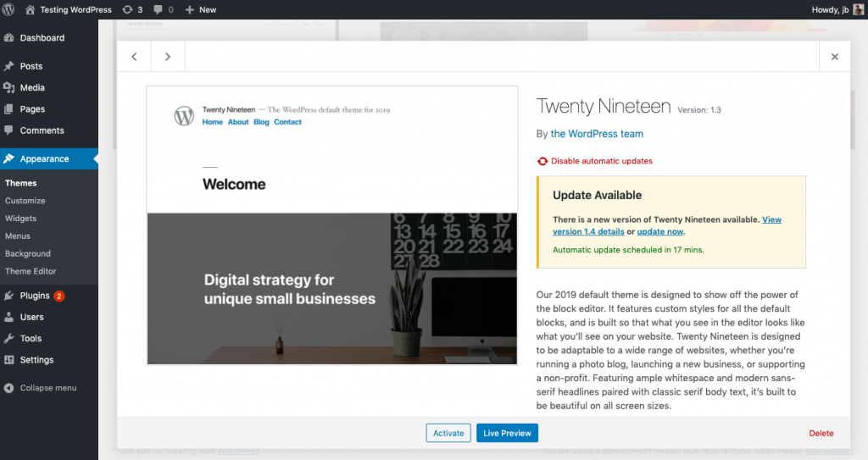Click the plus New icon
This screenshot has height=460, width=868.
tap(189, 9)
